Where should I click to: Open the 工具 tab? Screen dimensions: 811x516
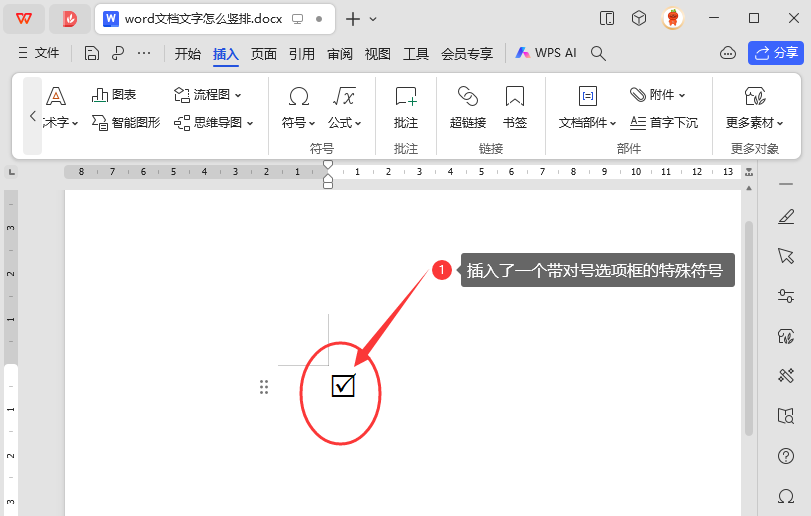point(416,53)
